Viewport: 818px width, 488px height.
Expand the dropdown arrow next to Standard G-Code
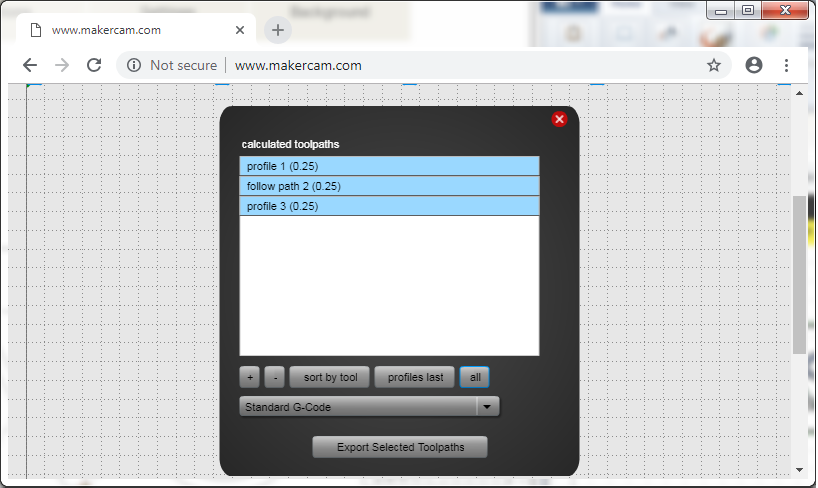487,407
